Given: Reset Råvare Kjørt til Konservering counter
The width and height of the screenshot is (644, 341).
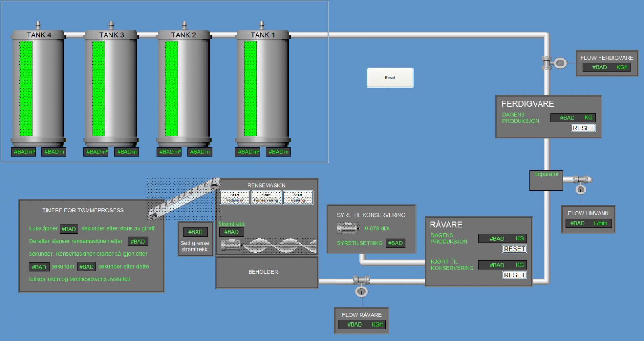Looking at the screenshot, I should [x=514, y=275].
